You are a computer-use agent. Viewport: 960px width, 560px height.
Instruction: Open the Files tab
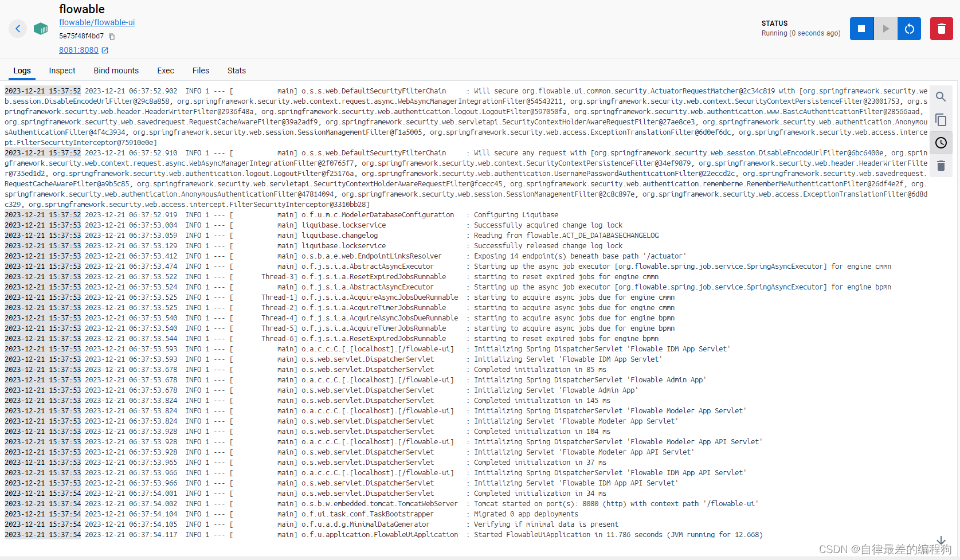pos(201,71)
